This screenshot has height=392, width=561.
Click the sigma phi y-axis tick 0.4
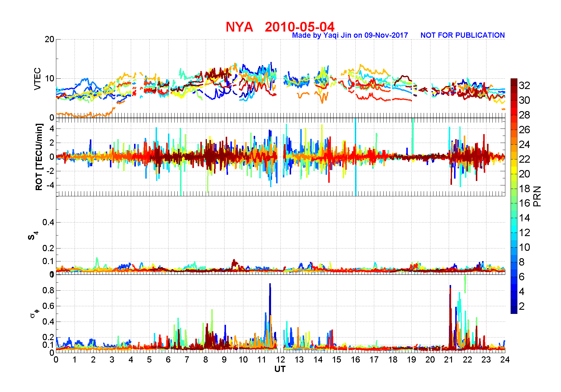coord(48,322)
